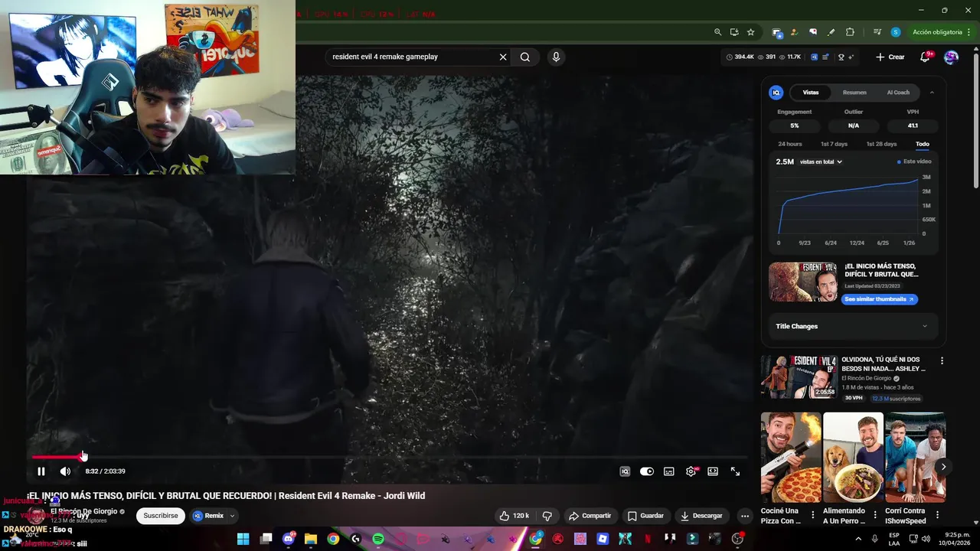This screenshot has width=980, height=551.
Task: Pause the YouTube video
Action: 41,471
